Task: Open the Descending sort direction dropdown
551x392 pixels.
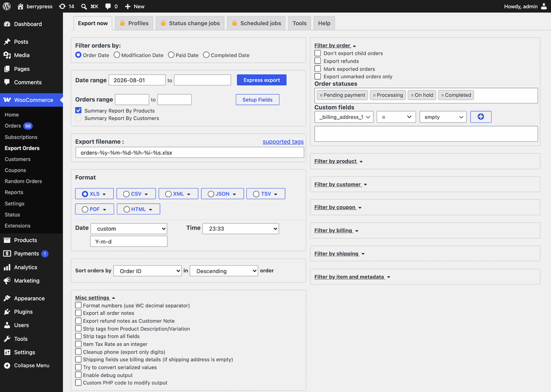Action: (224, 271)
